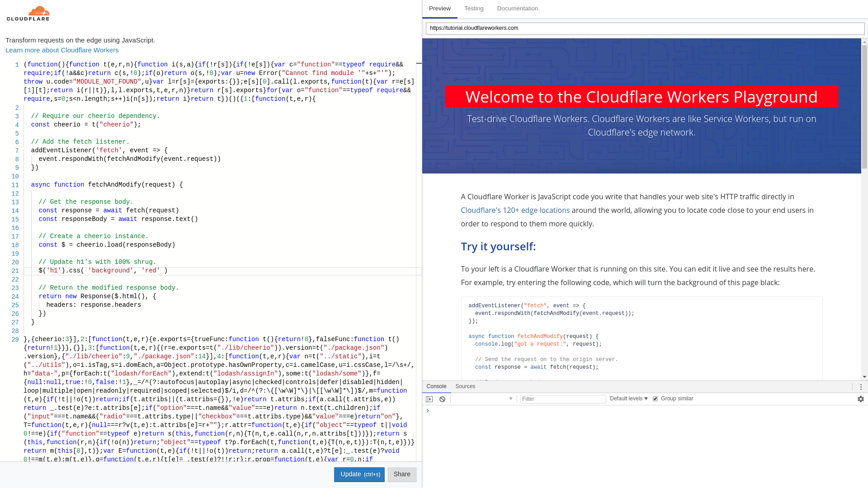Follow Cloudflare's 120+ edge locations link
Image resolution: width=868 pixels, height=488 pixels.
(x=515, y=210)
